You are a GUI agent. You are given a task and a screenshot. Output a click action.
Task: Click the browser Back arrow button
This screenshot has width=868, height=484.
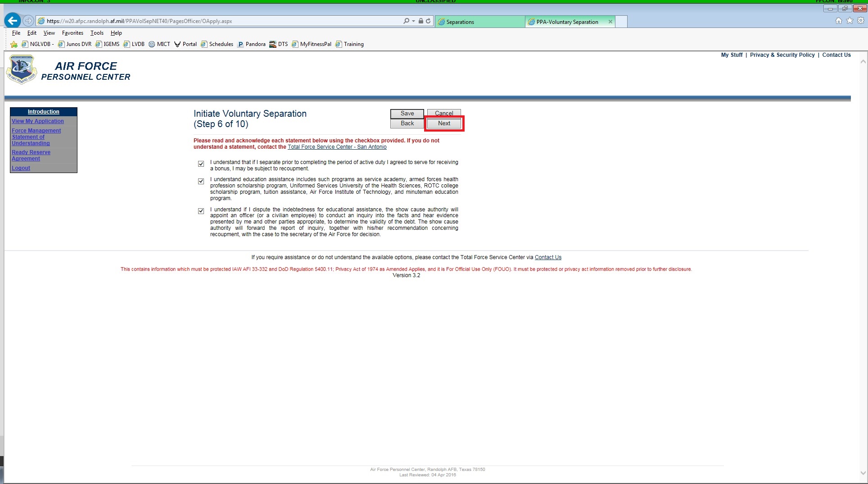pos(13,20)
